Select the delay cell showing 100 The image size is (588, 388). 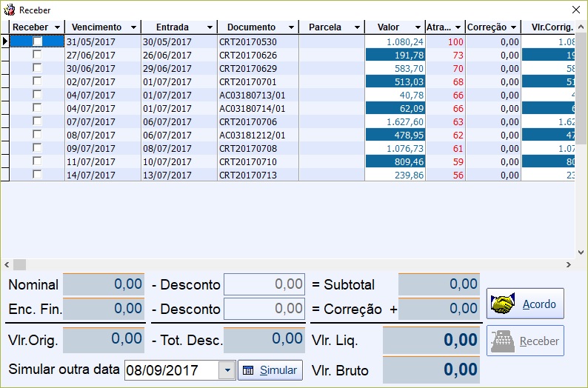tap(446, 41)
